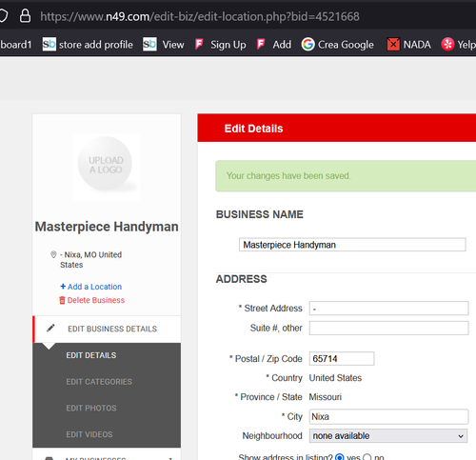Open the Yelp bookmark icon

[x=447, y=44]
